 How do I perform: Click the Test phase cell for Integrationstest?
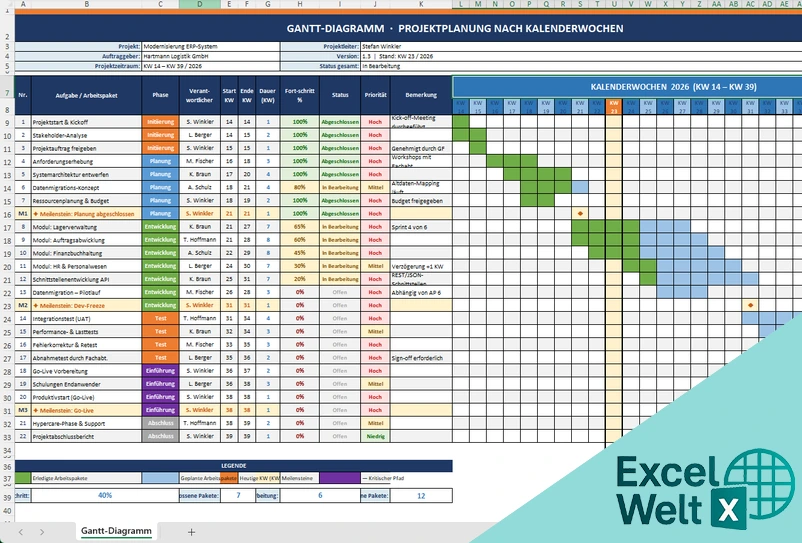pos(161,319)
